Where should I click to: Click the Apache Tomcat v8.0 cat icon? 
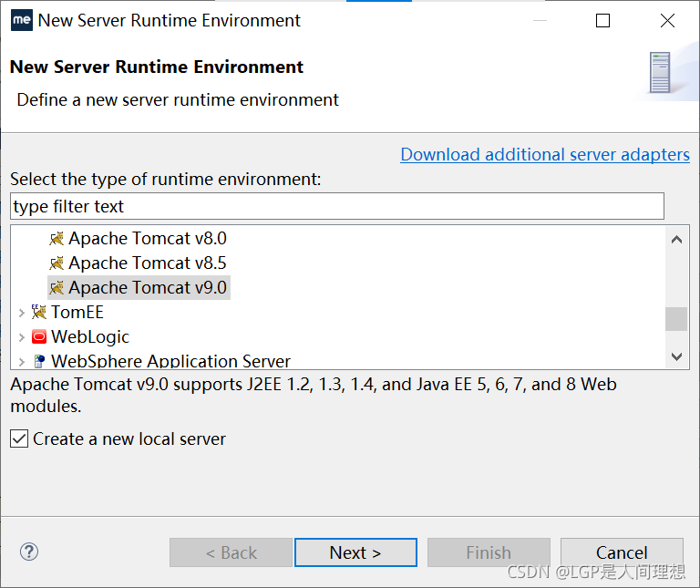coord(57,239)
